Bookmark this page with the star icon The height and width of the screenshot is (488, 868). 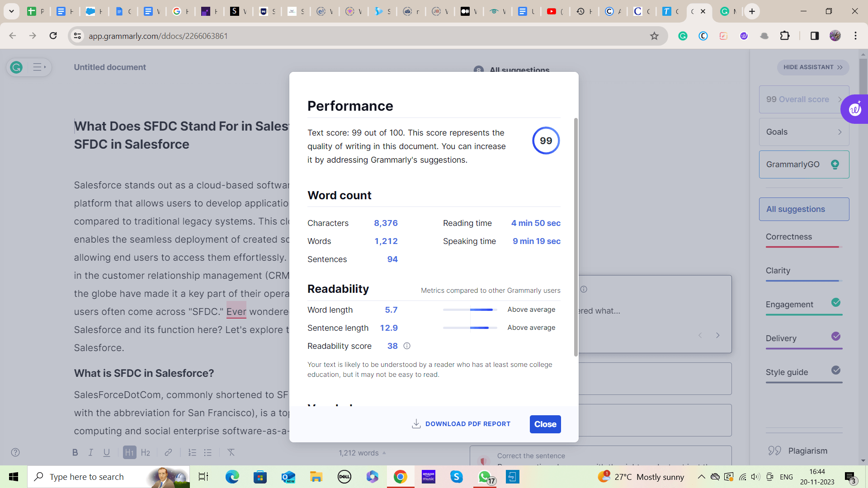tap(654, 36)
